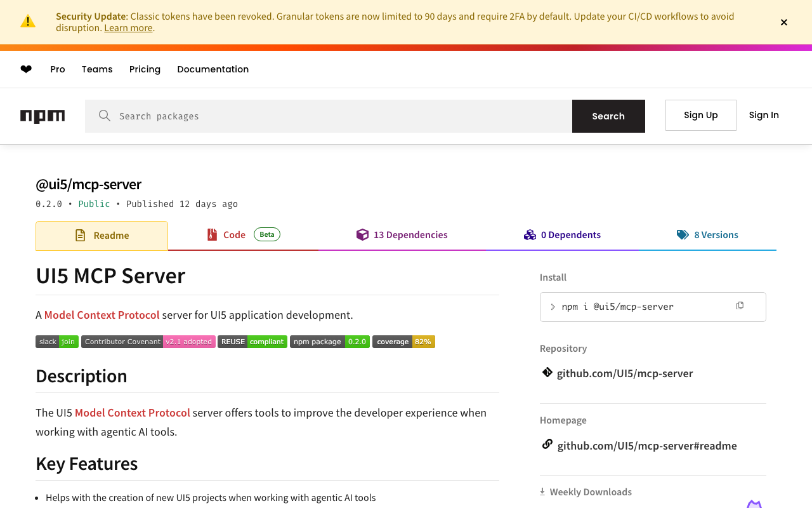Image resolution: width=812 pixels, height=508 pixels.
Task: Click the npm package 0.2.0 badge
Action: (x=330, y=342)
